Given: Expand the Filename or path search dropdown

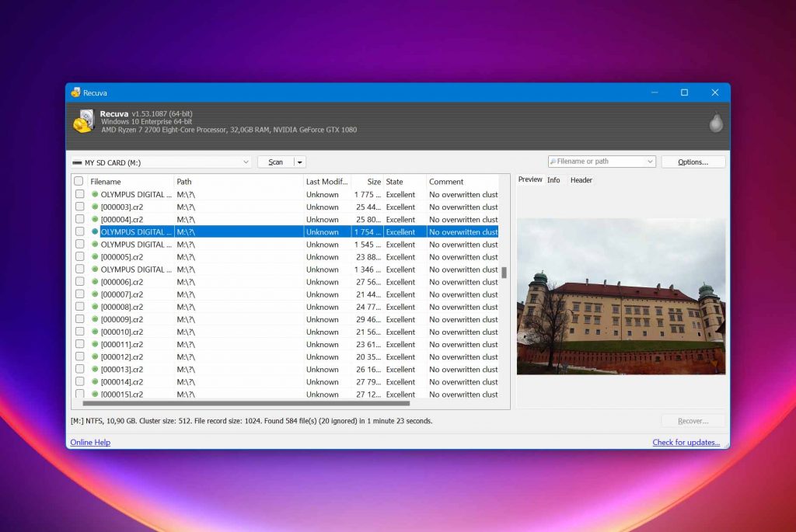Looking at the screenshot, I should (650, 161).
